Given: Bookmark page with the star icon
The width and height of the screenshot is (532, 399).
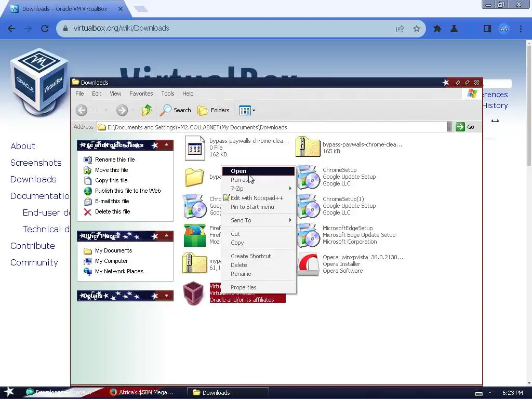Looking at the screenshot, I should (x=417, y=29).
